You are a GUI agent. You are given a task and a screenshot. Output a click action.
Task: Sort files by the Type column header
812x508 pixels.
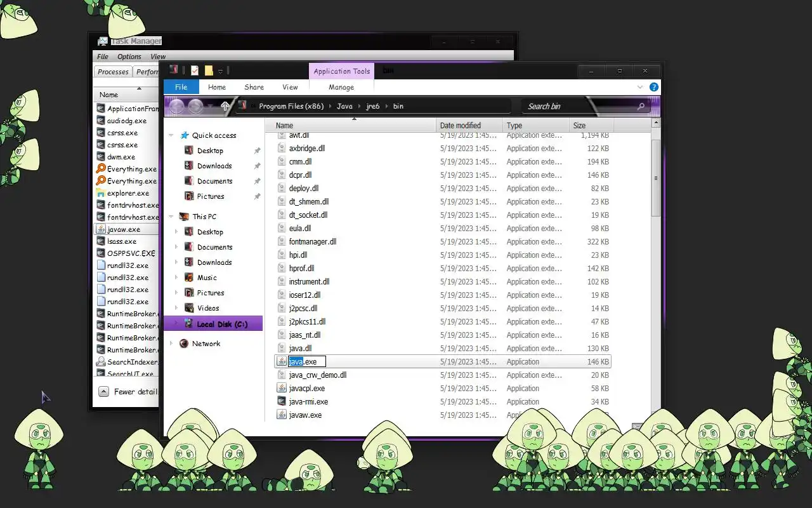[x=536, y=125]
